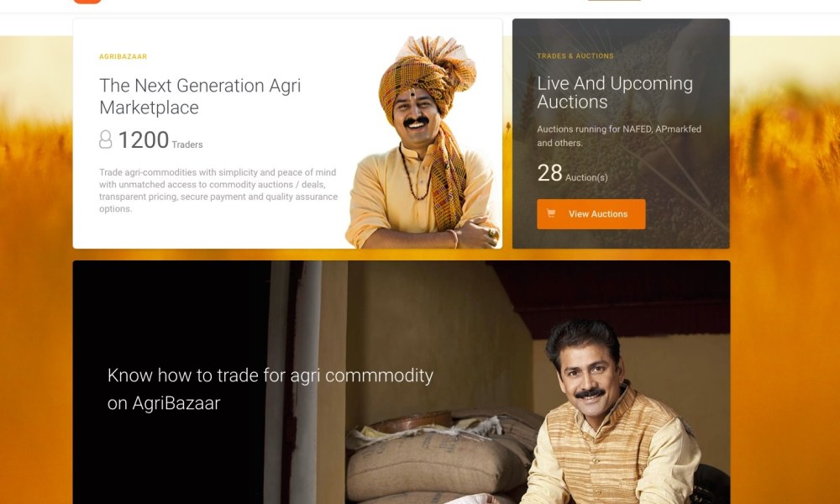The height and width of the screenshot is (504, 840).
Task: Click 'Auctions running for NAFED' text
Action: point(619,136)
